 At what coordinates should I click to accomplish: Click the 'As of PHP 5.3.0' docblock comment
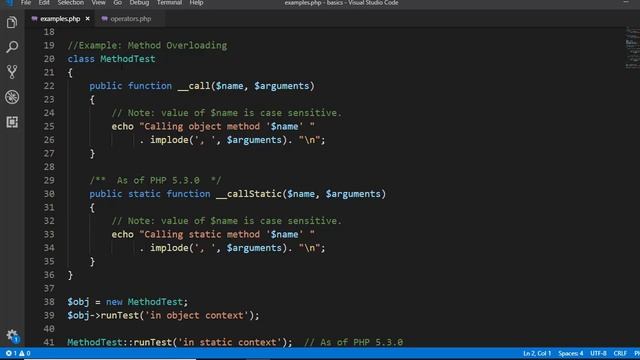[x=156, y=180]
